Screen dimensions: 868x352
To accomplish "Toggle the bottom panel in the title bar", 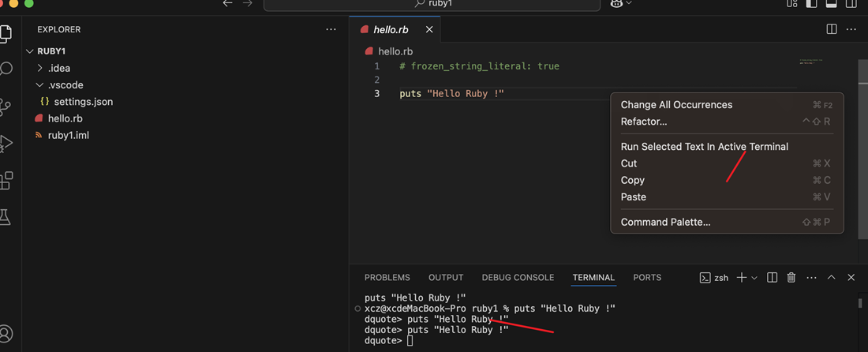I will pyautogui.click(x=830, y=4).
